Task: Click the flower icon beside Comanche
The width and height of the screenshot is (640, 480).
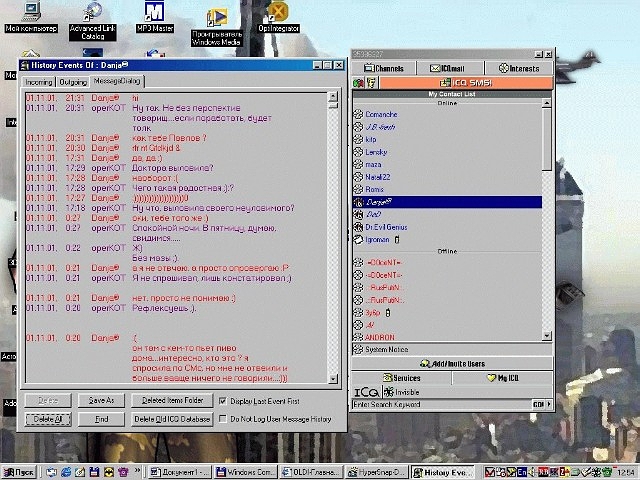Action: coord(358,114)
